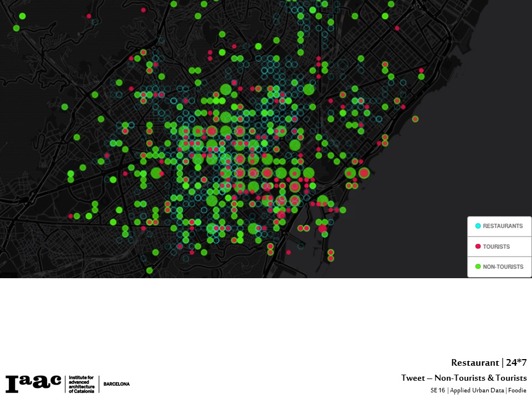Click the IAAC logo
532x399 pixels.
(x=33, y=383)
